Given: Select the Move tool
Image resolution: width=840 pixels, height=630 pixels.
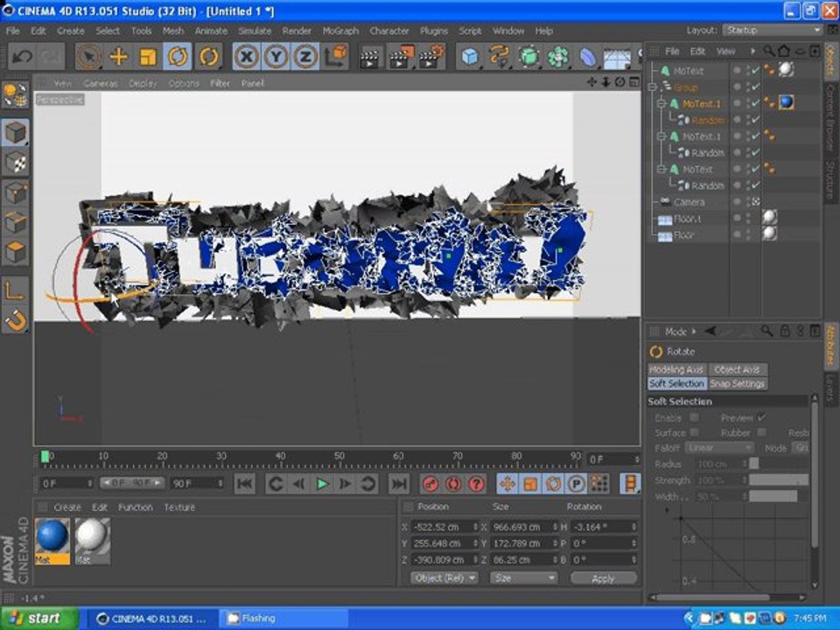Looking at the screenshot, I should coord(118,56).
